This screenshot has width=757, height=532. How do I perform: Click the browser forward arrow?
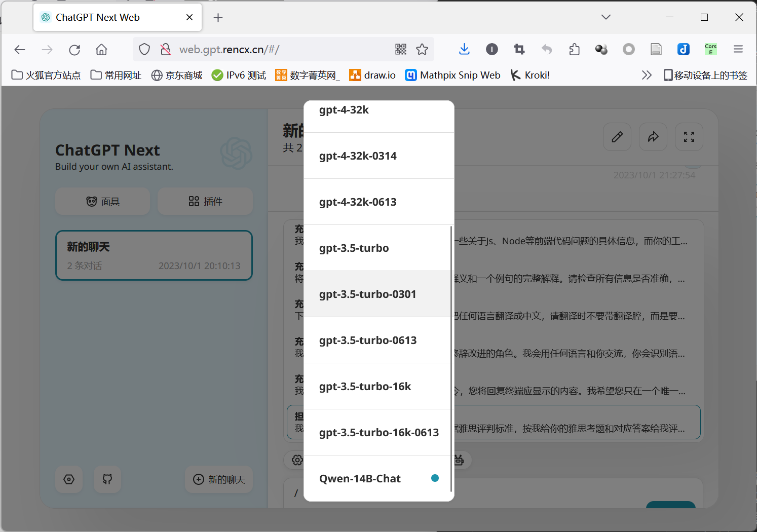point(47,50)
